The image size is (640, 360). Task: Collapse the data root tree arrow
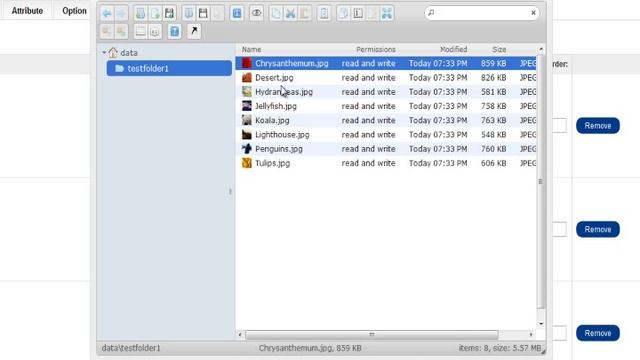[x=104, y=53]
